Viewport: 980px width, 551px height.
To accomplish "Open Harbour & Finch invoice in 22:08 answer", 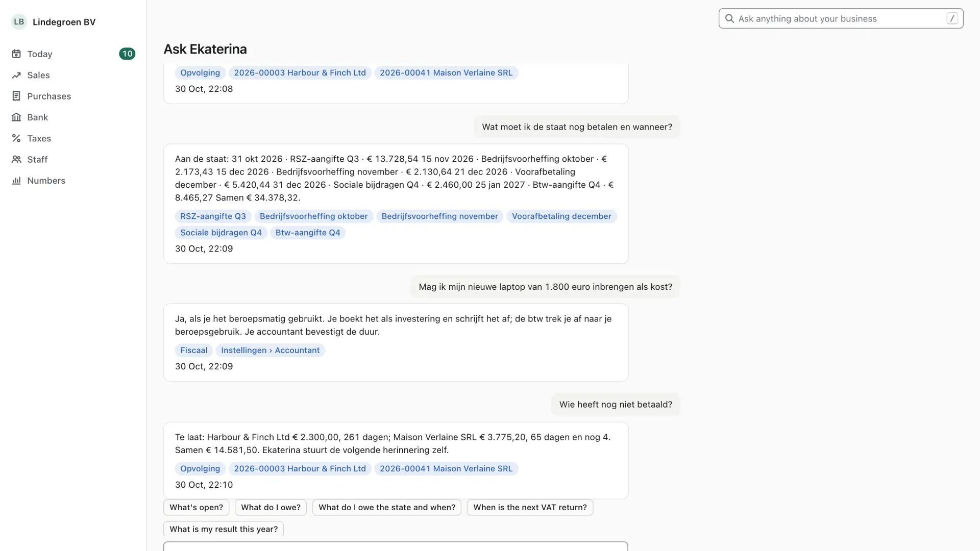I will [x=300, y=73].
